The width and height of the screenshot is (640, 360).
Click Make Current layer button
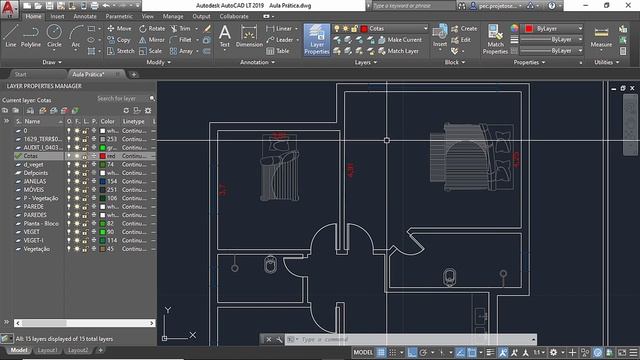pos(400,40)
